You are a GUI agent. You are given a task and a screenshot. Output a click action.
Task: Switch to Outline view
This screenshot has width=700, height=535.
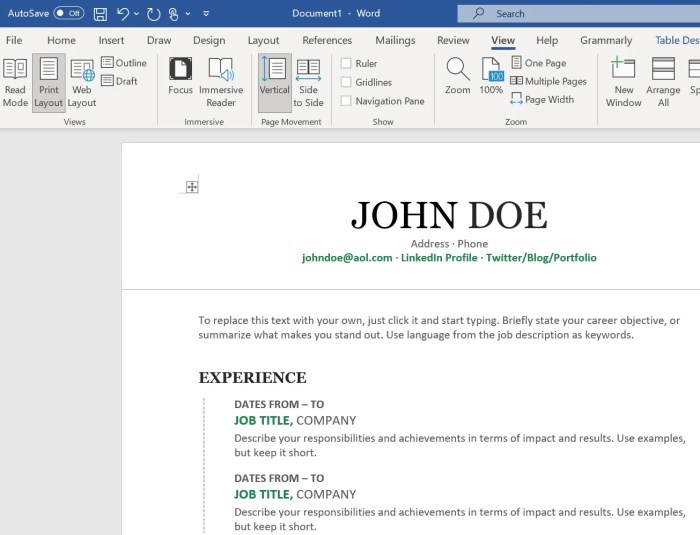pos(124,63)
